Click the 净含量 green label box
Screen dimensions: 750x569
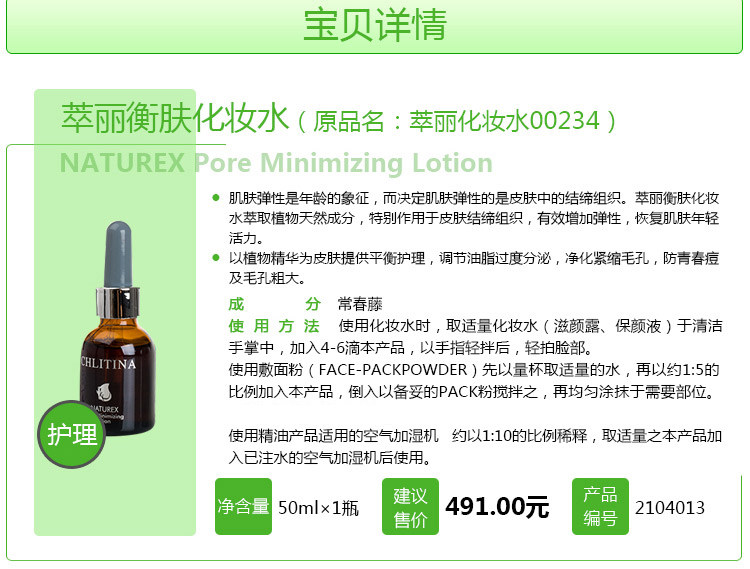tap(243, 506)
